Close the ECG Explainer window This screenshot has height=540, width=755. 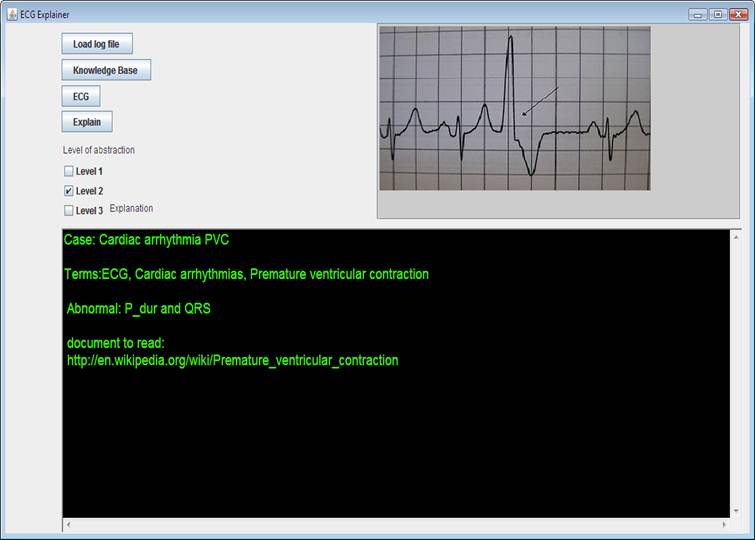[738, 15]
